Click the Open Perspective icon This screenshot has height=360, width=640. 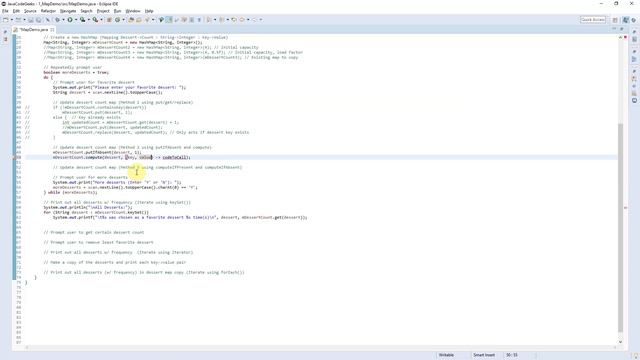click(x=615, y=20)
